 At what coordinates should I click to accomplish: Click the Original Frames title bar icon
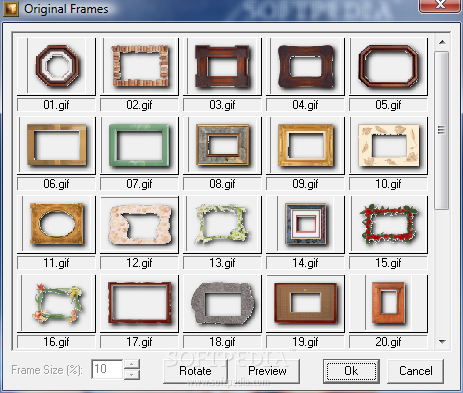[11, 9]
